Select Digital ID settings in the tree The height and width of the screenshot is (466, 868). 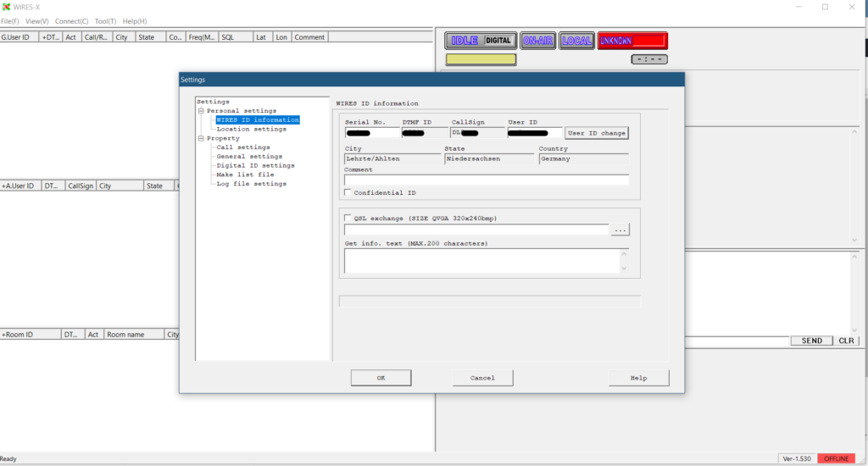point(255,165)
